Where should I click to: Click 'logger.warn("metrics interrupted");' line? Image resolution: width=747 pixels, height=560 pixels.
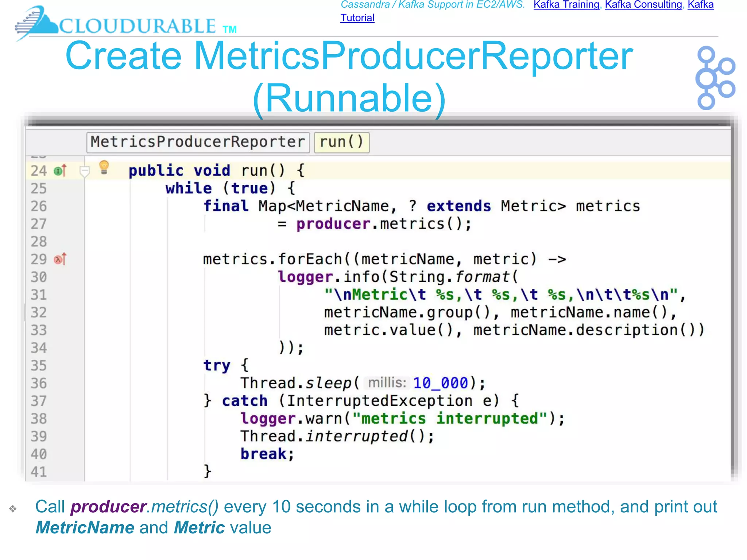403,419
